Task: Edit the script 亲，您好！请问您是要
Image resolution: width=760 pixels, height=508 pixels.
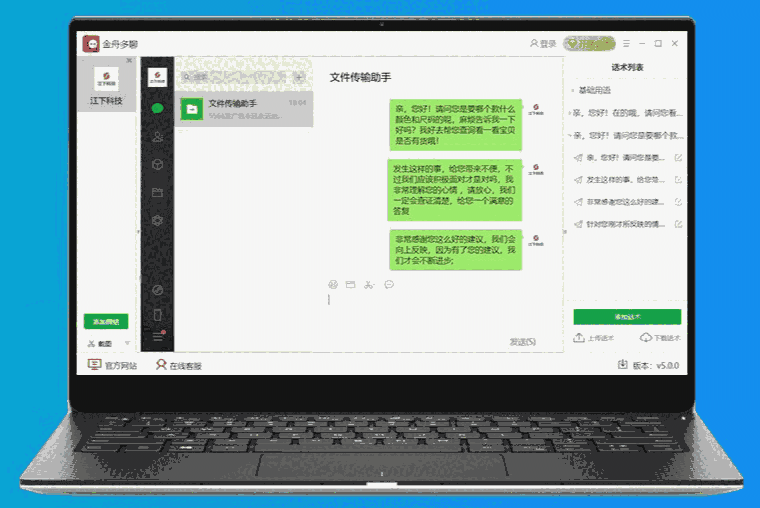Action: 678,158
